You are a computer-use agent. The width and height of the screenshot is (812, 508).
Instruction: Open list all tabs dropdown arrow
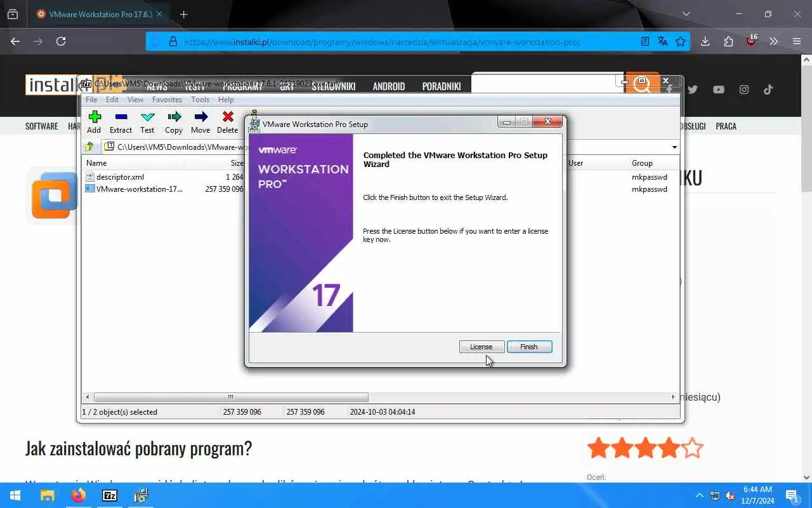coord(686,14)
